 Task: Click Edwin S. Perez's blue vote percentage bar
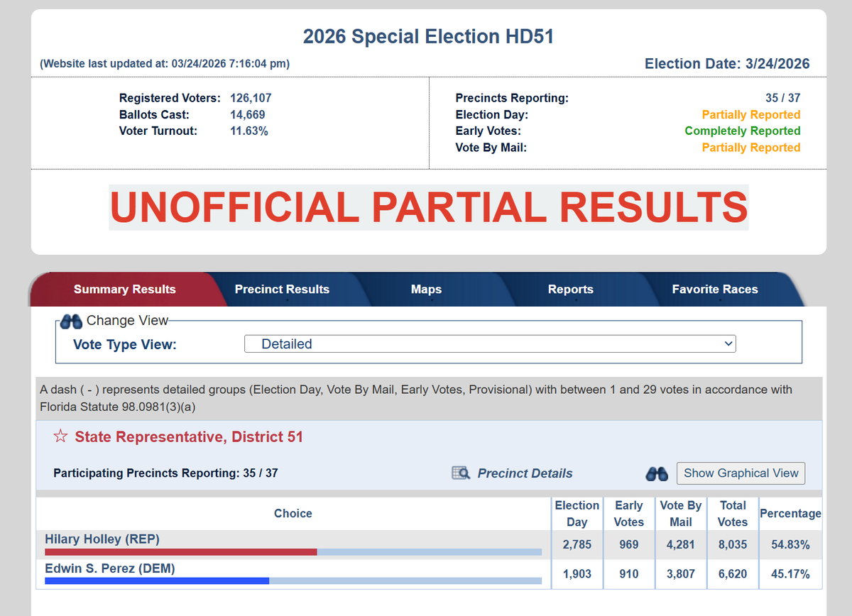157,581
